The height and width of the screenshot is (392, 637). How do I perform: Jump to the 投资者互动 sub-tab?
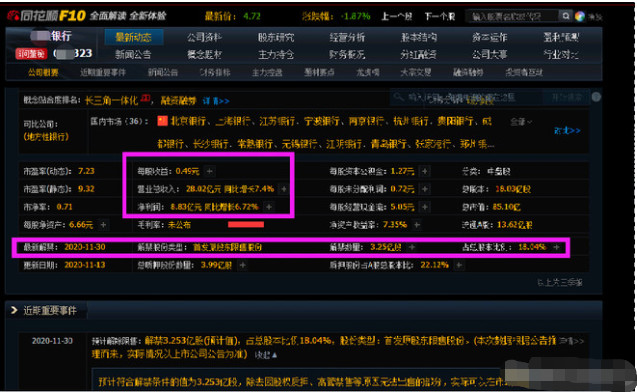tap(524, 73)
